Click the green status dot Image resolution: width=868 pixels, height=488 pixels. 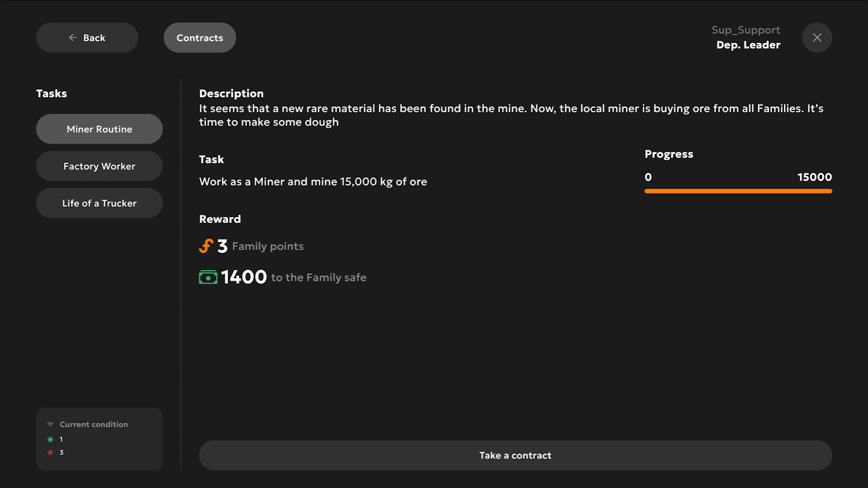pos(50,439)
